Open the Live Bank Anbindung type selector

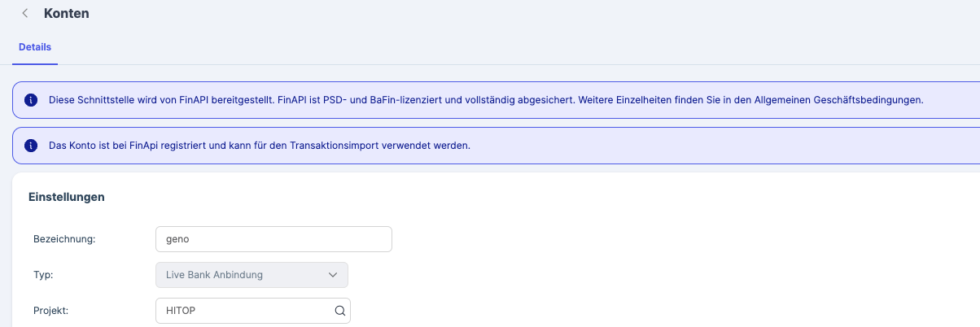click(x=252, y=275)
